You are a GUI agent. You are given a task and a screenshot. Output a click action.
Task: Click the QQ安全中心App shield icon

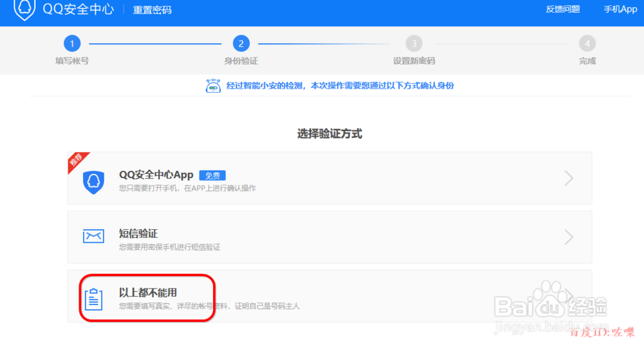[93, 182]
